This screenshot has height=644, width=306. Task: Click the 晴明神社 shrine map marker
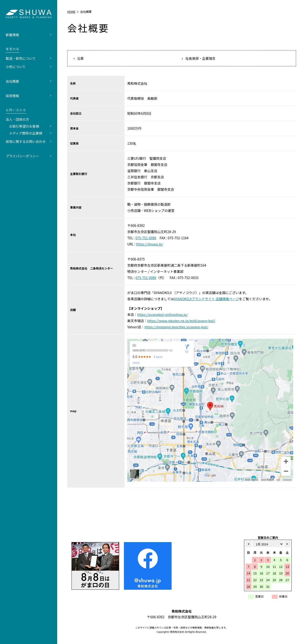pos(172,388)
